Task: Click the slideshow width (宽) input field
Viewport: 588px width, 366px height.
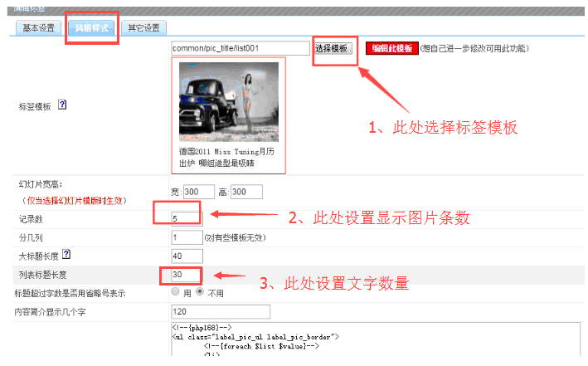Action: pos(197,192)
